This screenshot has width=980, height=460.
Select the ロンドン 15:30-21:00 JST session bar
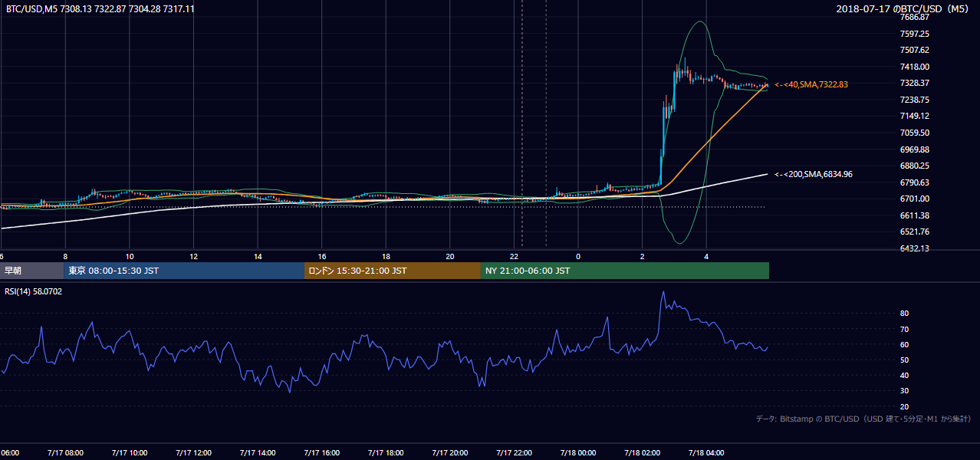[393, 271]
